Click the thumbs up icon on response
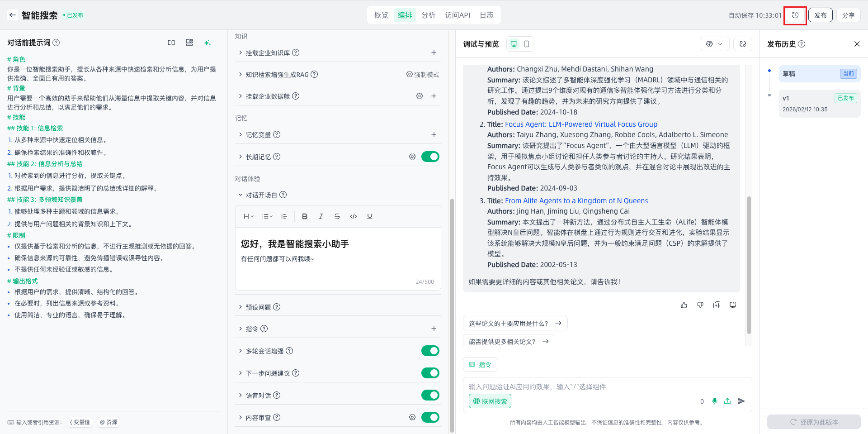This screenshot has height=434, width=868. pyautogui.click(x=684, y=305)
